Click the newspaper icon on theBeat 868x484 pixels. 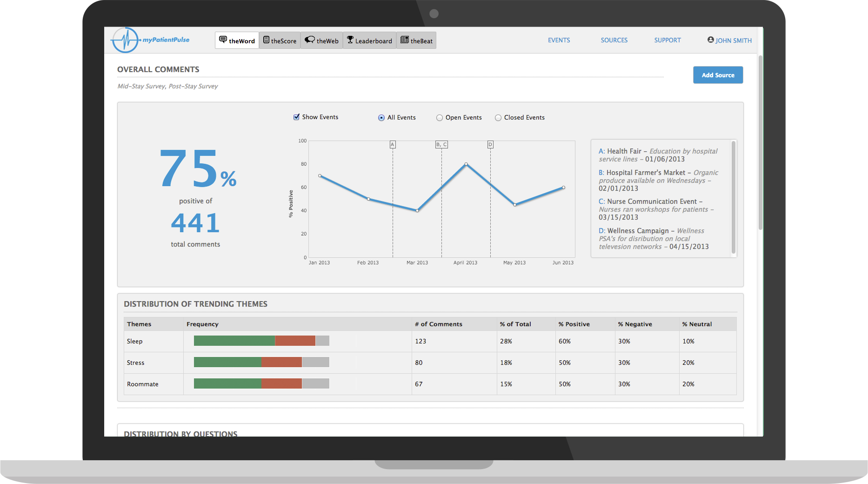tap(405, 40)
